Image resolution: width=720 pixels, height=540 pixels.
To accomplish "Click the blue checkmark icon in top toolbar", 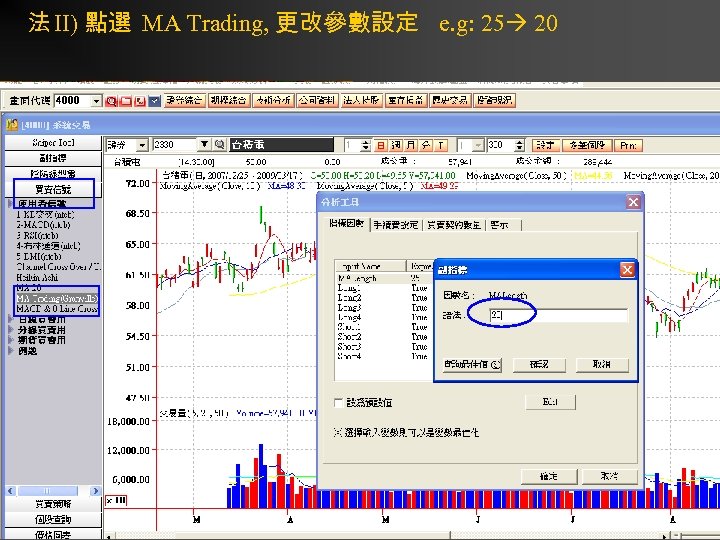I will point(154,101).
